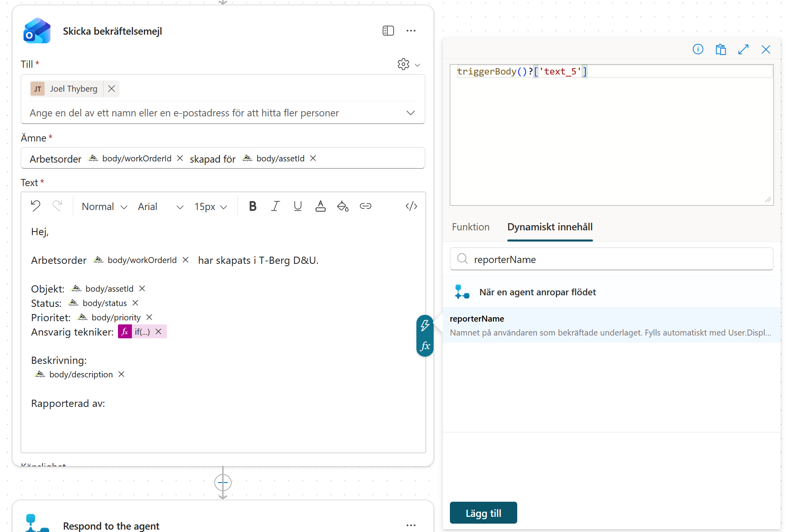
Task: Insert a hyperlink with the link icon
Action: 365,206
